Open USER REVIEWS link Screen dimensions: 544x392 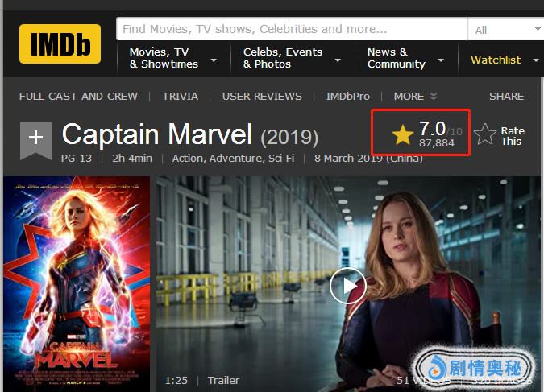(x=262, y=97)
